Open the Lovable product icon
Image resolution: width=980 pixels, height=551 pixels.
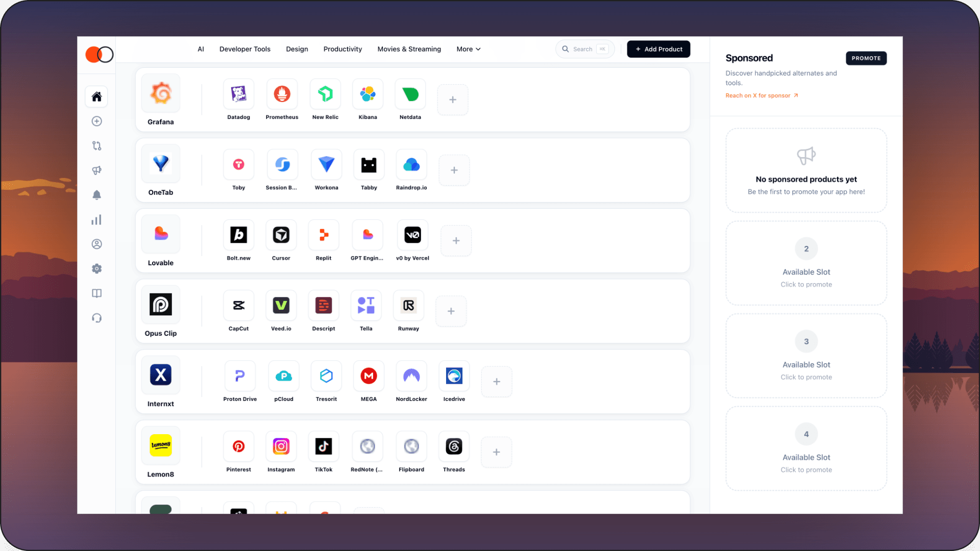pos(161,234)
